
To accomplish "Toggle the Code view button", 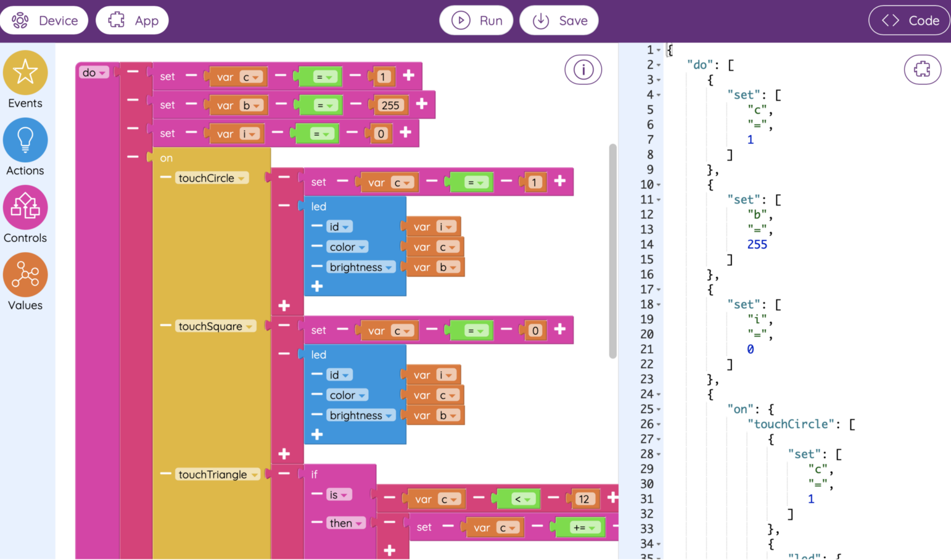I will pos(909,20).
